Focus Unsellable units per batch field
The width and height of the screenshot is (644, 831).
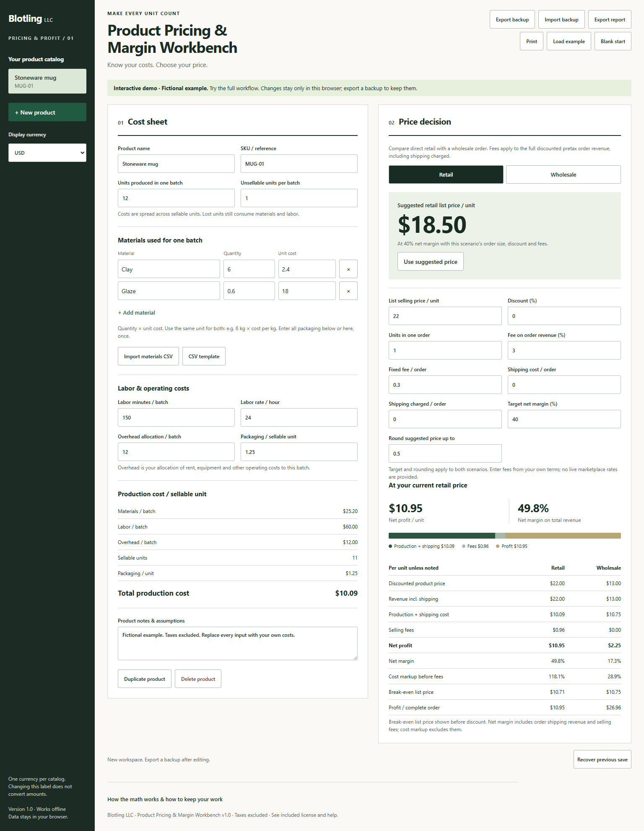click(299, 198)
